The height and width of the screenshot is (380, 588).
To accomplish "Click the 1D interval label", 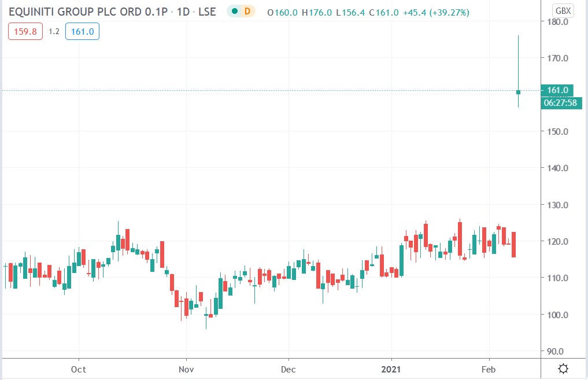I will click(x=183, y=12).
